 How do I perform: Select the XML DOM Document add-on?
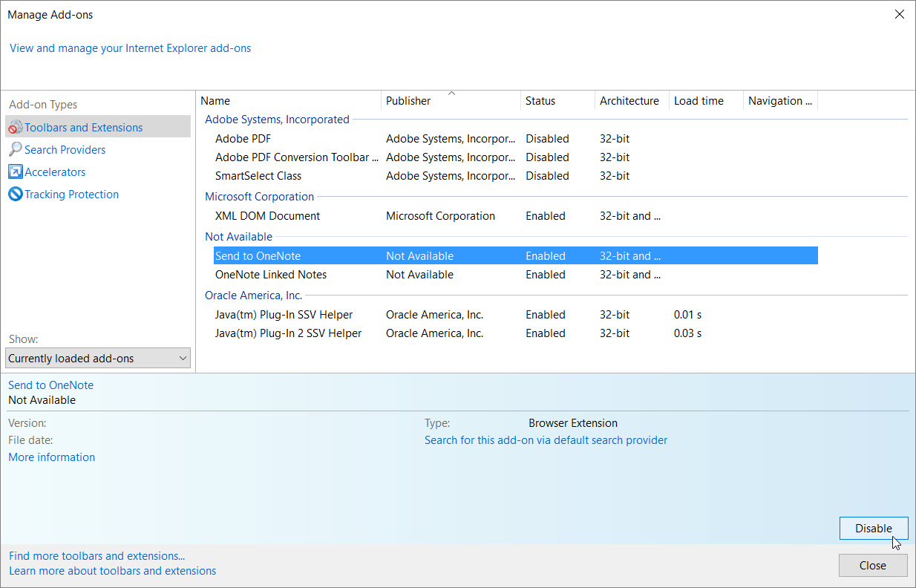pos(516,216)
